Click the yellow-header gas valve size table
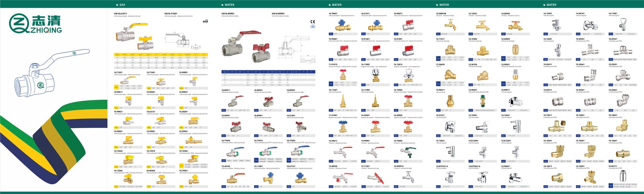The width and height of the screenshot is (644, 194). (161, 61)
